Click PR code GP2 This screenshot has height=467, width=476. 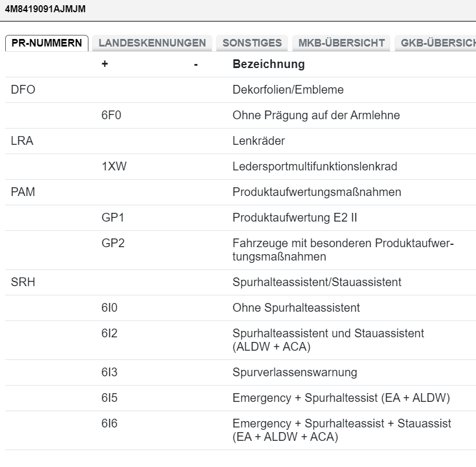click(x=113, y=244)
